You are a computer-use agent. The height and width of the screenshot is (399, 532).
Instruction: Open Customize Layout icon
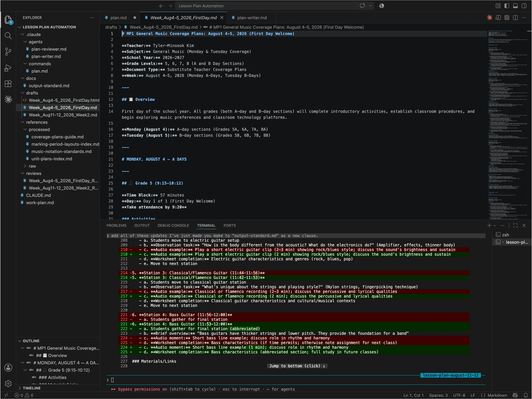[498, 6]
